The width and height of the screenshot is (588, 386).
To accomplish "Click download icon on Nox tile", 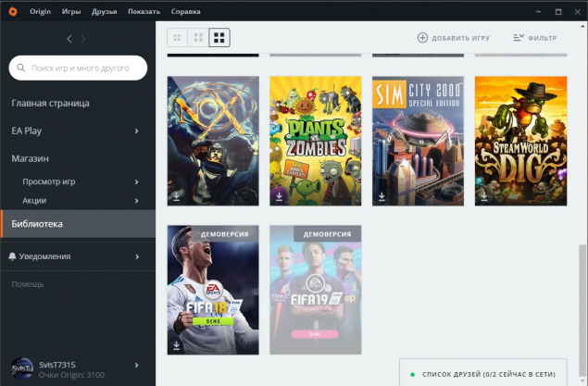I will (176, 196).
